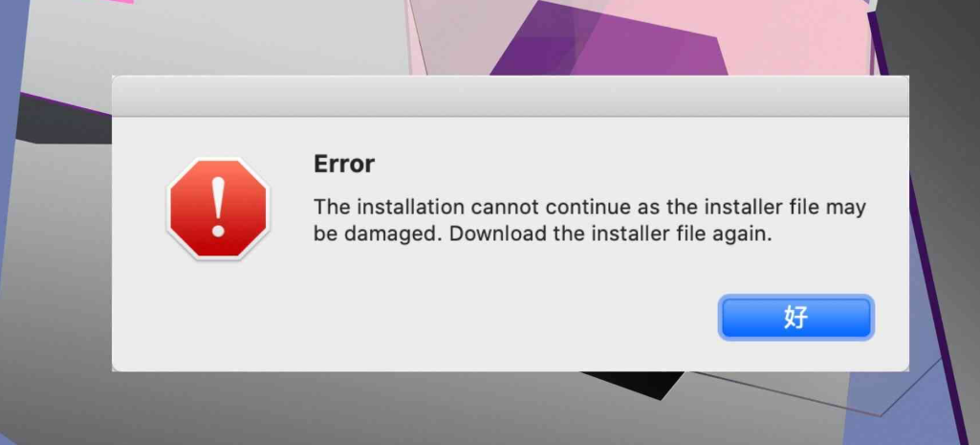Click the dark purple diagonal line at right
This screenshot has width=980, height=445.
point(925,251)
